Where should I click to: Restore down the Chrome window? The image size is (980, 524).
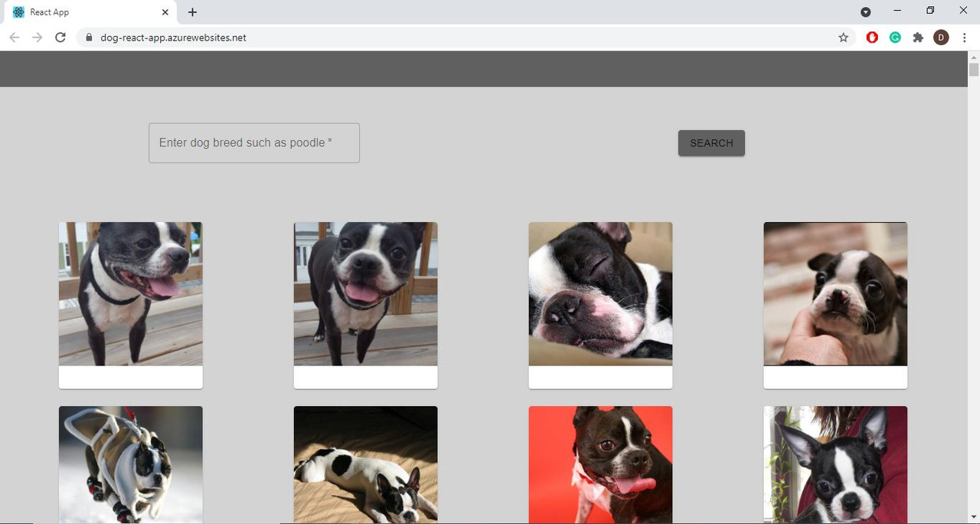[x=930, y=11]
